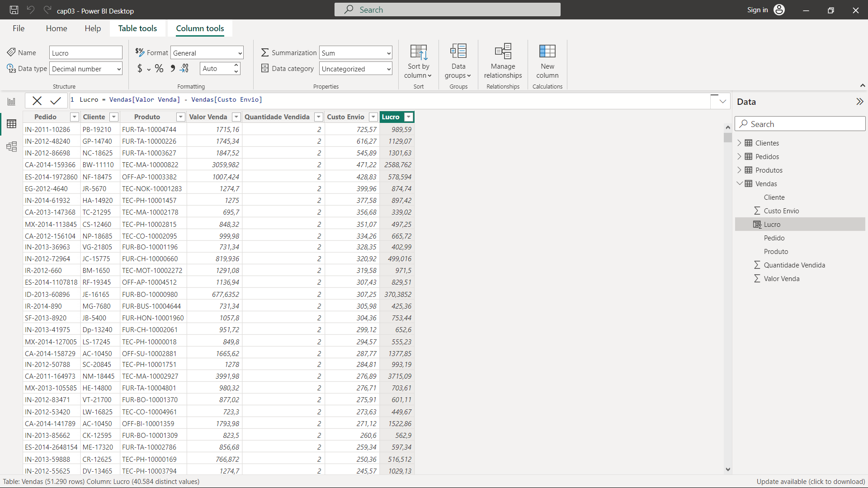Screen dimensions: 868x488
Task: Open the Table tools tab
Action: [137, 28]
